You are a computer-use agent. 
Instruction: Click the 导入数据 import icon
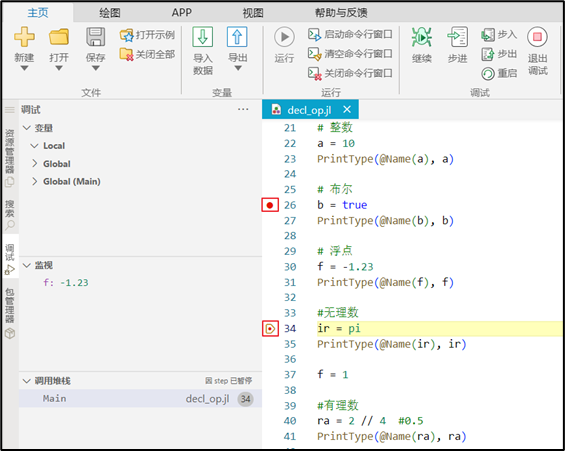[203, 37]
